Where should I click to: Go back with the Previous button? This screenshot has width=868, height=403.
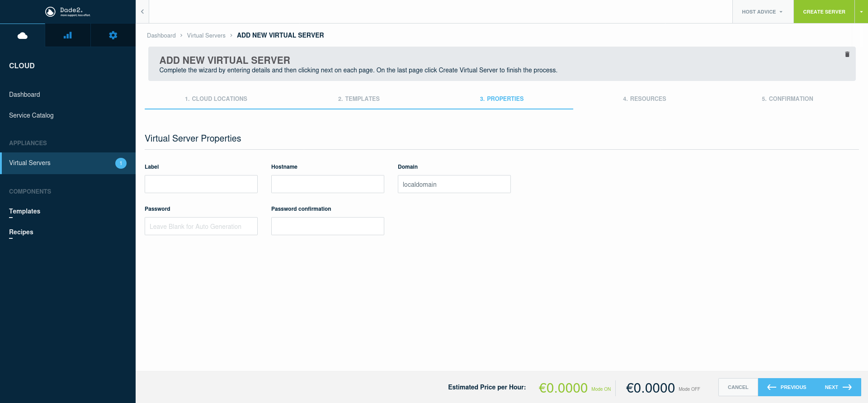787,387
